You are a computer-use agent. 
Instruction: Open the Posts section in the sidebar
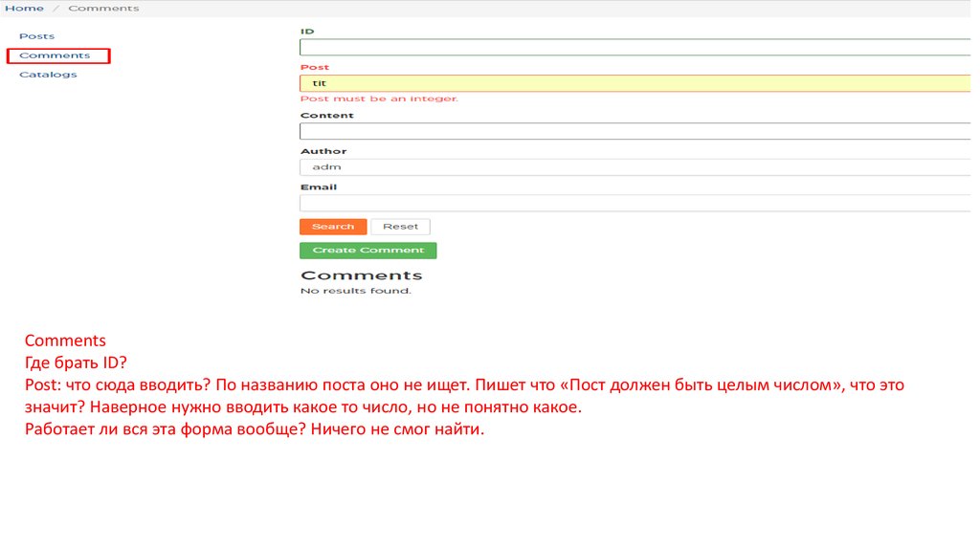(x=36, y=36)
